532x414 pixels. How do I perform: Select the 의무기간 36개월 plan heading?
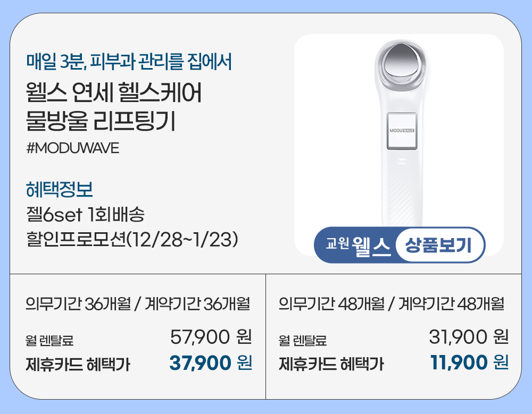(138, 305)
